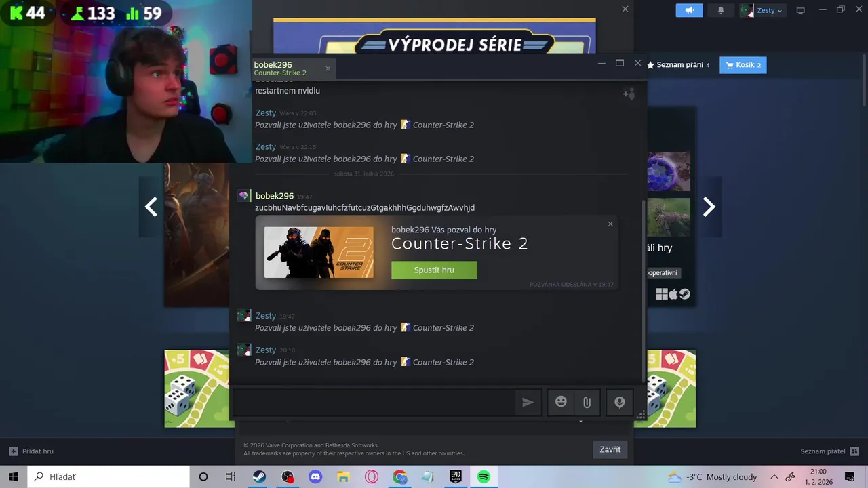The height and width of the screenshot is (488, 868).
Task: Click bobek296 username in the chat message
Action: [275, 196]
